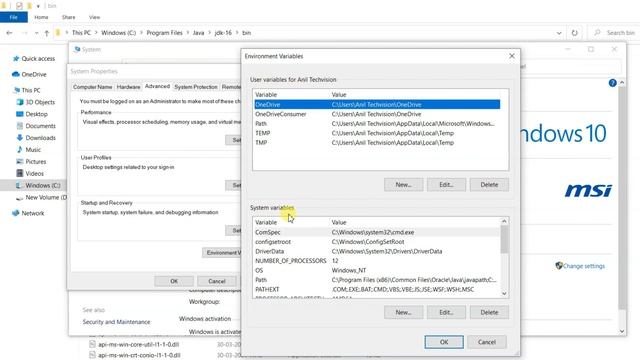Open Pictures folder in sidebar

36,161
